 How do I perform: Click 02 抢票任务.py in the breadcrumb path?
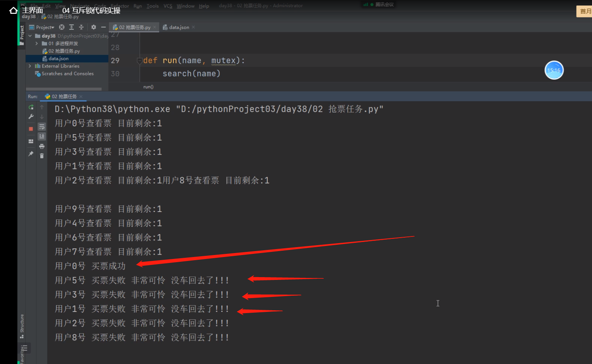[60, 17]
